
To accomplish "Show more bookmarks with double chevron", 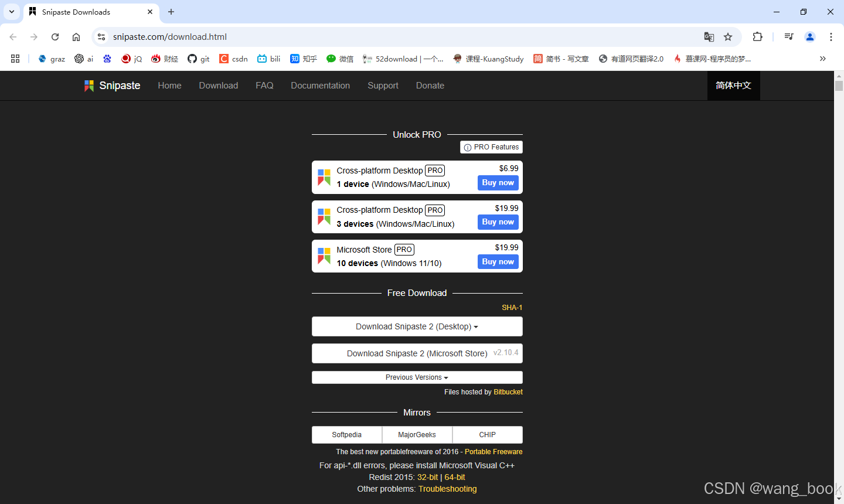I will tap(823, 59).
